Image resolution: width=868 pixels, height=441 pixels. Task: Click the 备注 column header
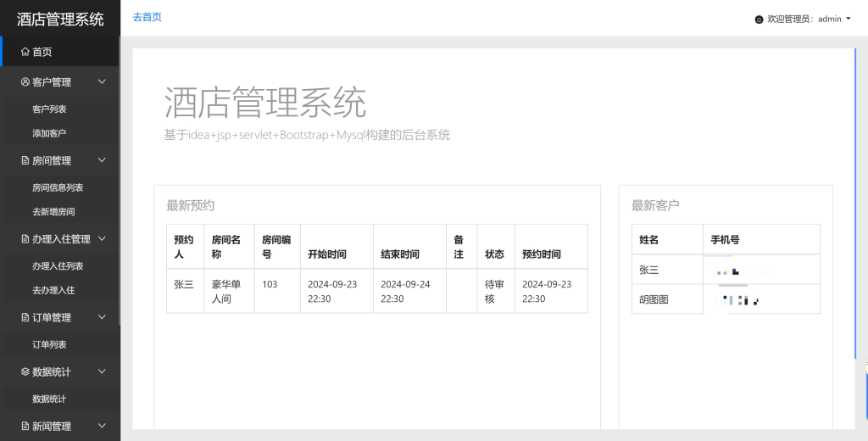(462, 247)
